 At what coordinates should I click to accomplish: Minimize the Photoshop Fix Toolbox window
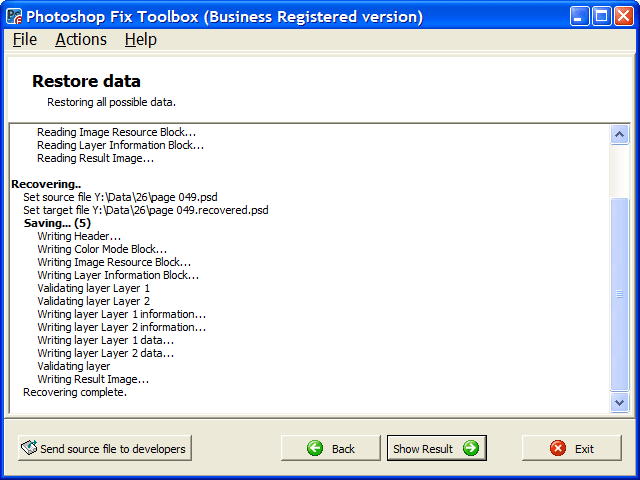point(579,17)
